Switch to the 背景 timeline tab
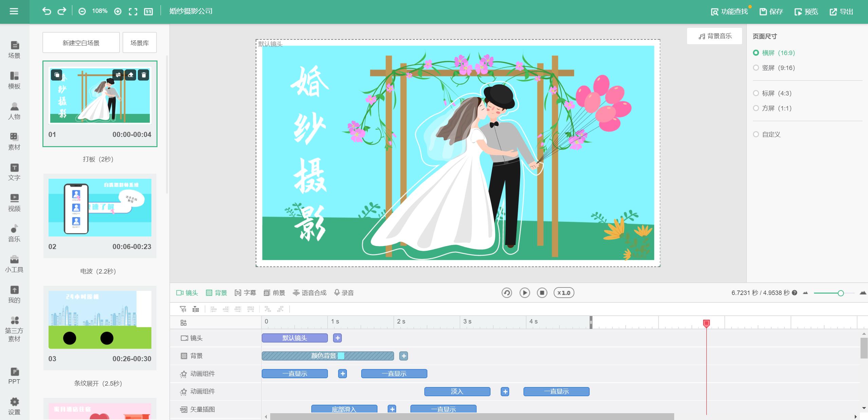 click(217, 293)
